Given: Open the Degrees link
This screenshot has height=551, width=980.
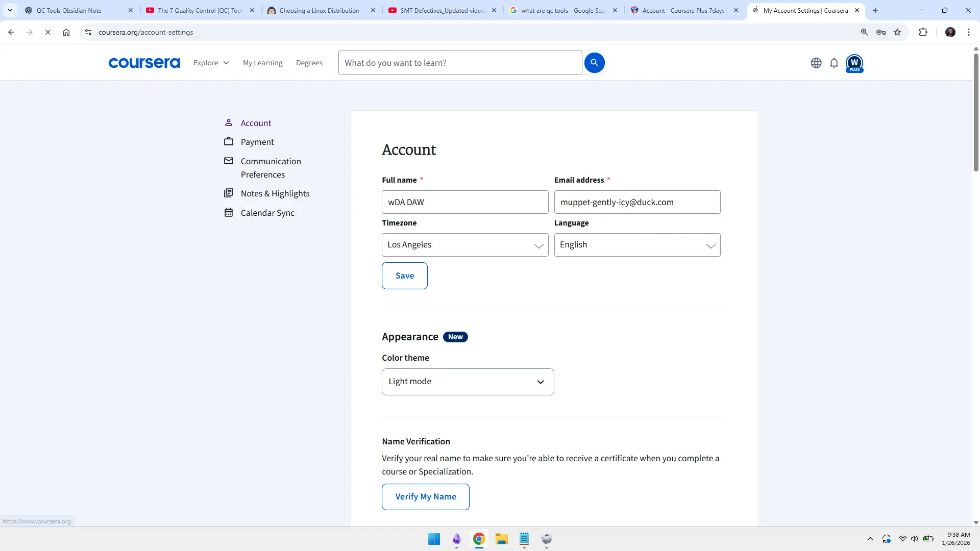Looking at the screenshot, I should point(309,63).
